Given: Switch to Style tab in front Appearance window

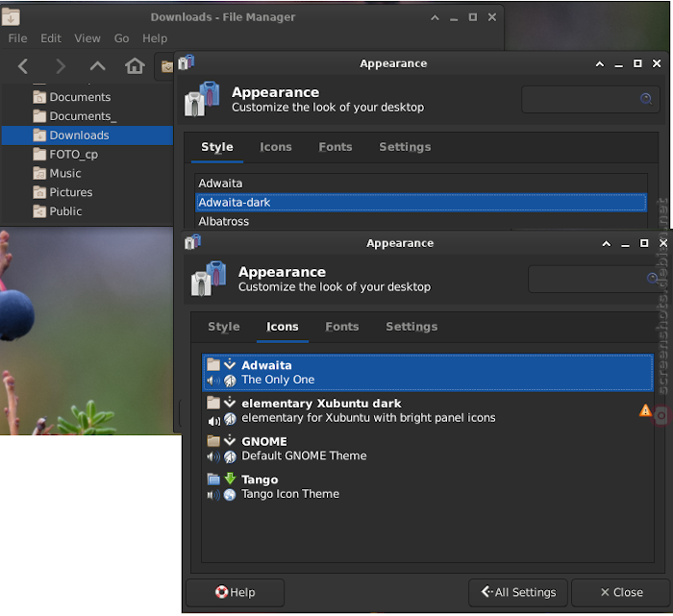Looking at the screenshot, I should coord(224,327).
